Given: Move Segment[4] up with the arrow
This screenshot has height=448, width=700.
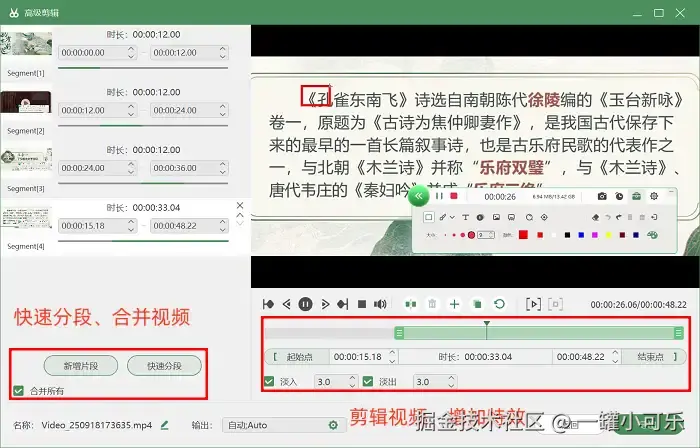Looking at the screenshot, I should point(240,215).
